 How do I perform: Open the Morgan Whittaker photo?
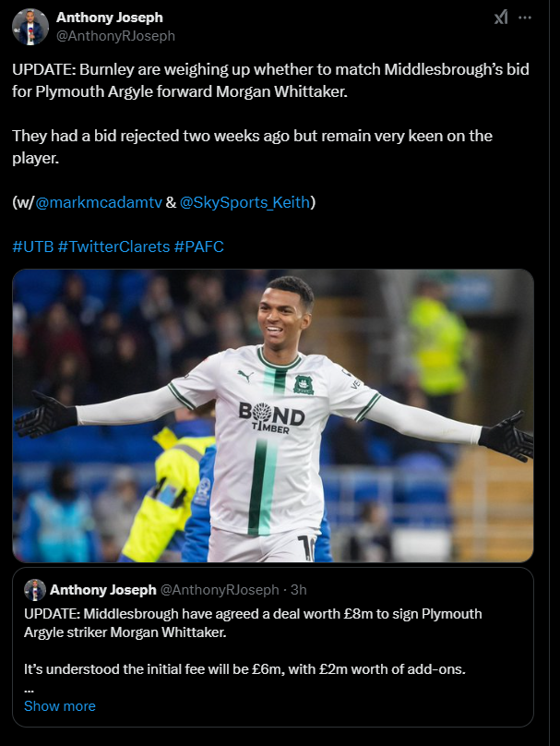(273, 415)
